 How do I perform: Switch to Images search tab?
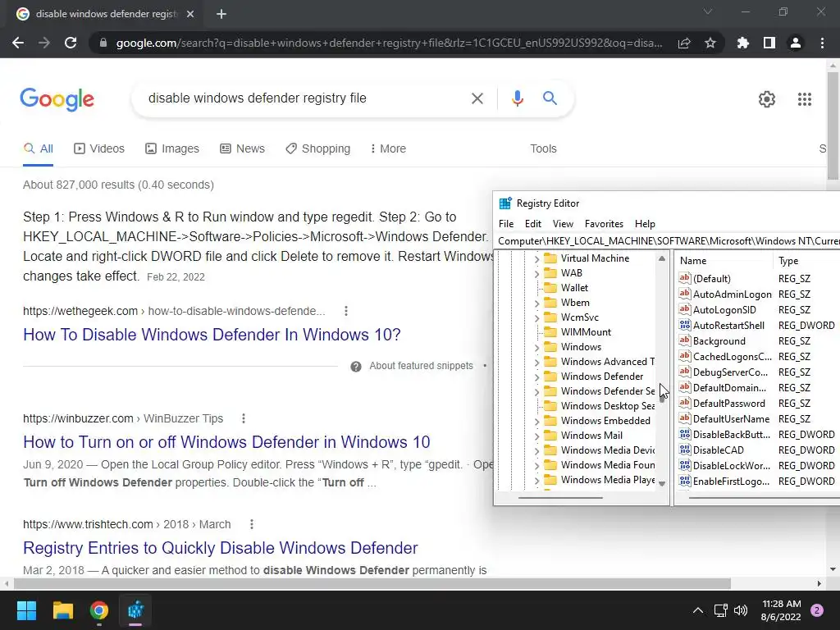point(172,149)
